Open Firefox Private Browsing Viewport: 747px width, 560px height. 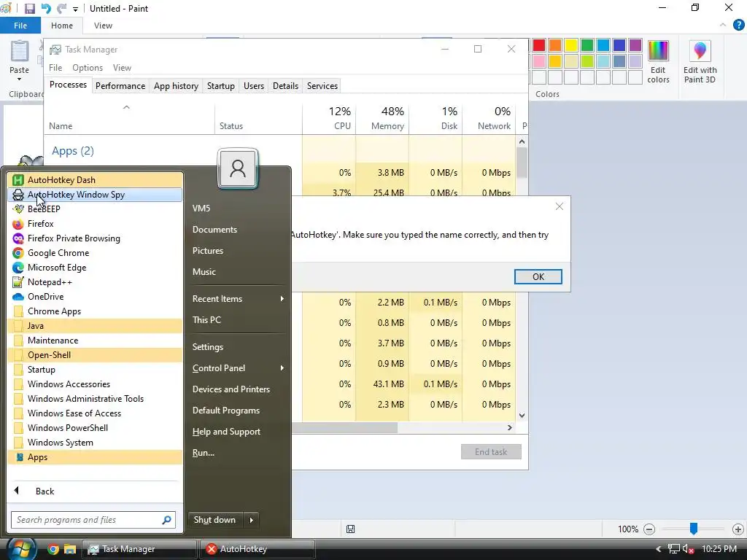pyautogui.click(x=95, y=238)
